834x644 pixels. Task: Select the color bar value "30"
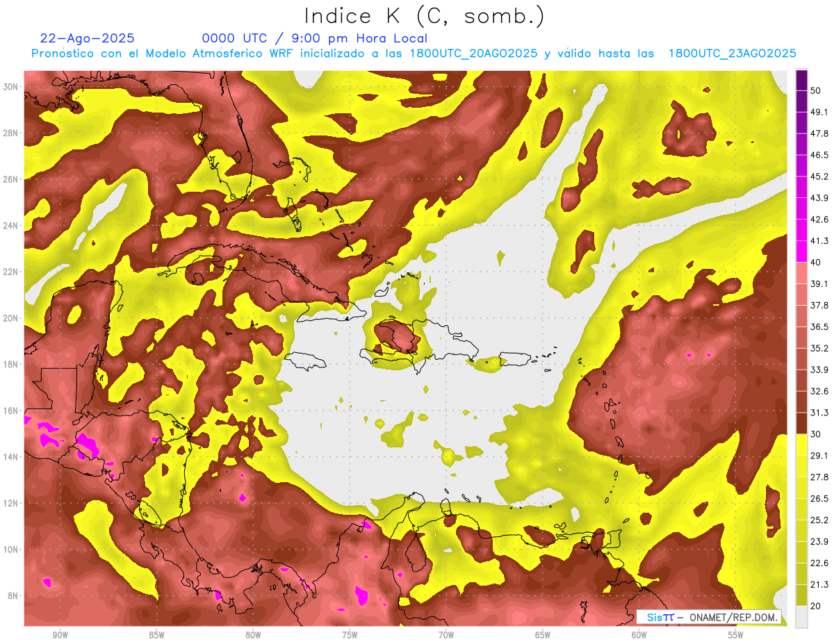(817, 434)
